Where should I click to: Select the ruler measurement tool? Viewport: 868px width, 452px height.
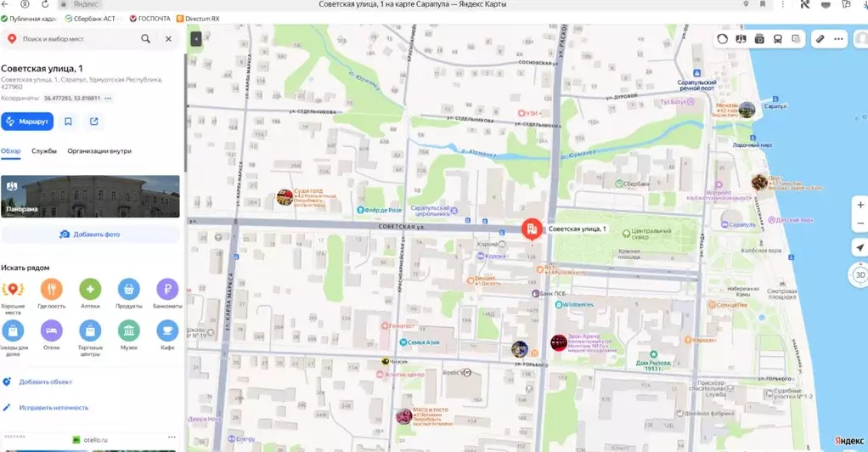(x=820, y=39)
